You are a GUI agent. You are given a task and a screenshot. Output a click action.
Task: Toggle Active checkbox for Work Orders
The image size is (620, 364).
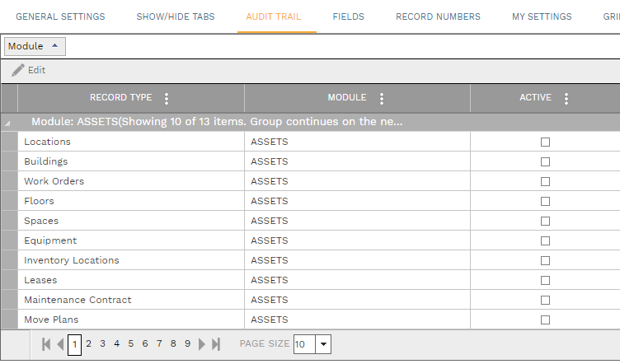[545, 182]
